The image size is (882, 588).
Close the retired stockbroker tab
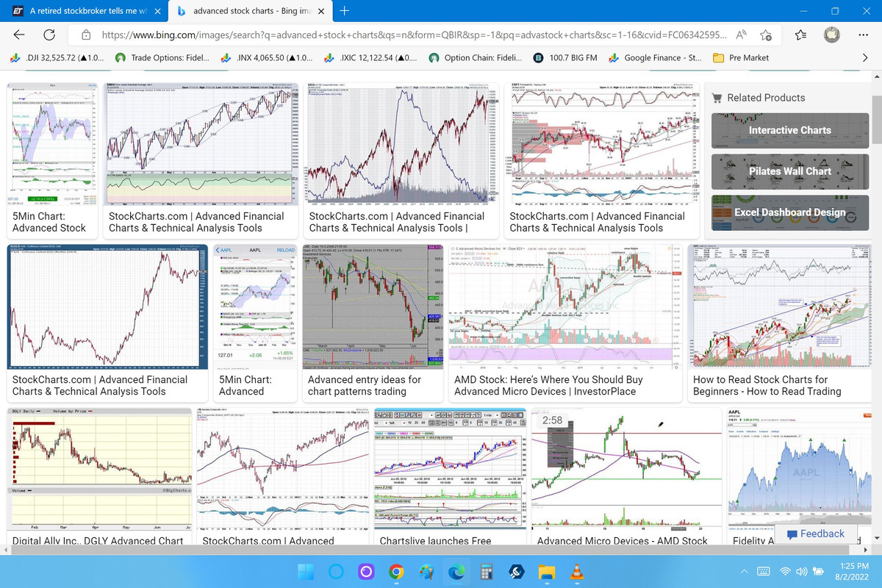[157, 12]
